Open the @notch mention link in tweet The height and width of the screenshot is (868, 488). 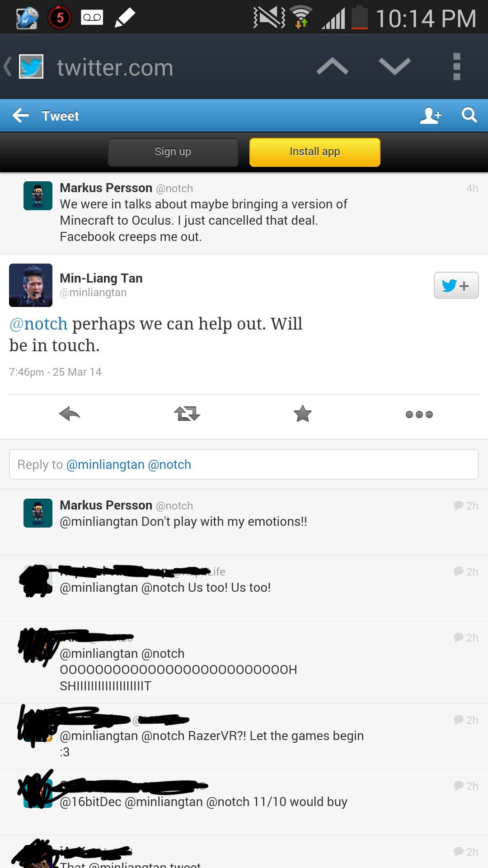pos(38,324)
